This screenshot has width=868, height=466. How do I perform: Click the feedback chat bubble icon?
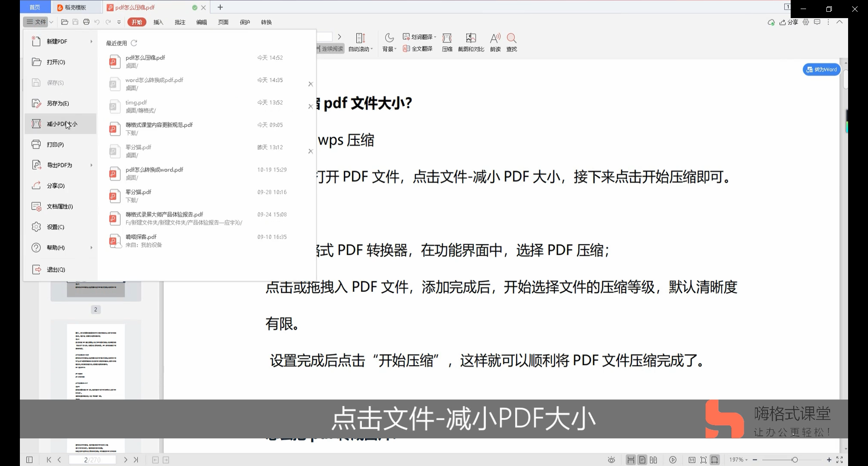817,22
